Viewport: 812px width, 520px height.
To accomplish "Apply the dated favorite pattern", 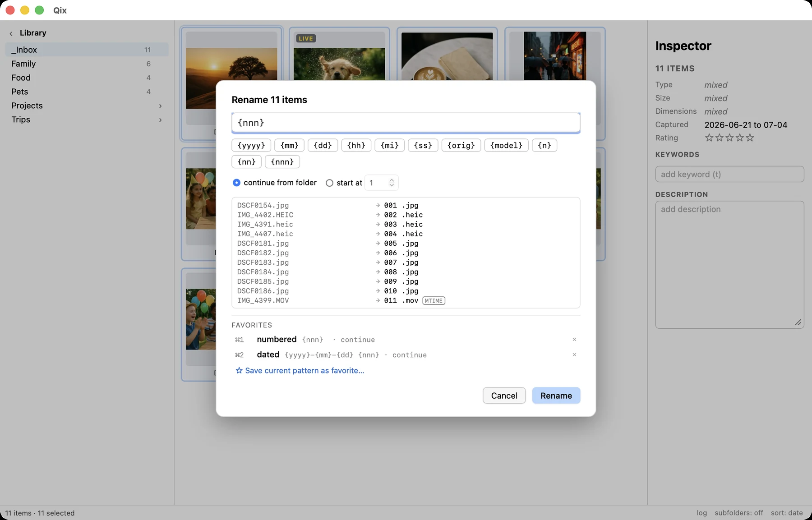I will [406, 355].
